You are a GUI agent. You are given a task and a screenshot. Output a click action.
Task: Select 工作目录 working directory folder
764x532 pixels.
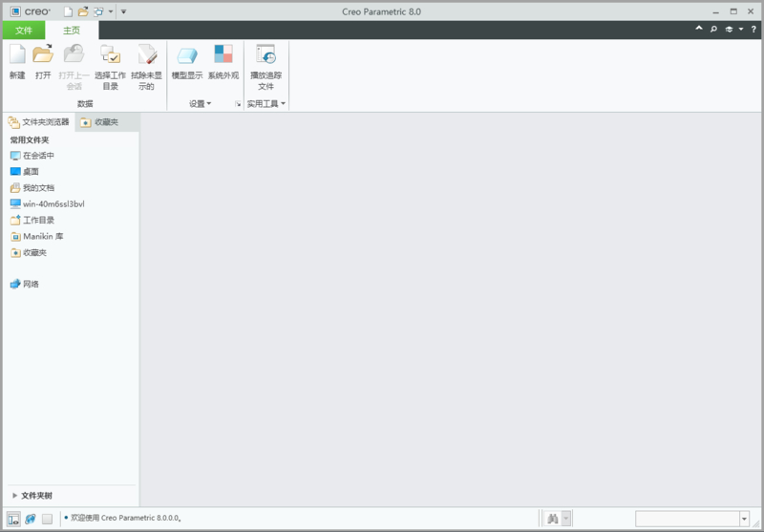[32, 221]
